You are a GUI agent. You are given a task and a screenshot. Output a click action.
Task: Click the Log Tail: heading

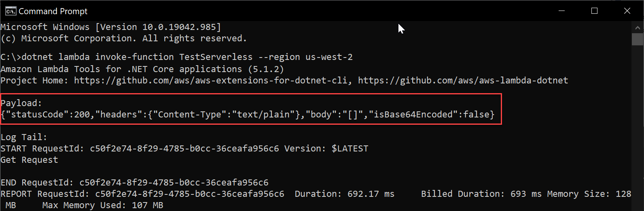pos(24,137)
